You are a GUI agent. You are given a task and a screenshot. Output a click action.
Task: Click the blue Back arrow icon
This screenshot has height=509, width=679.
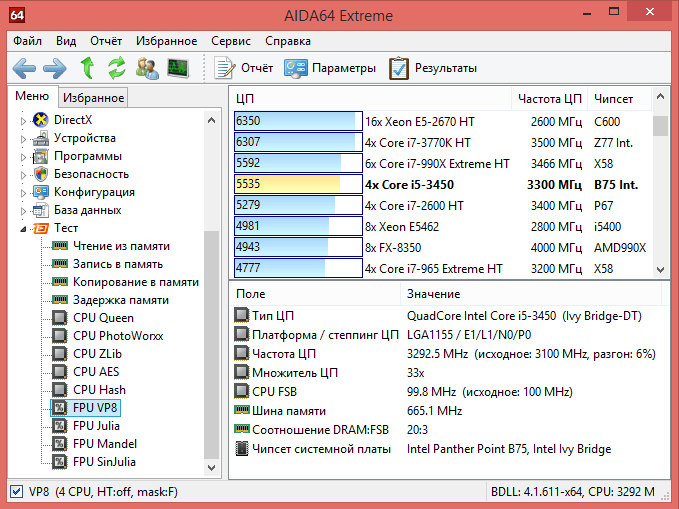point(24,68)
